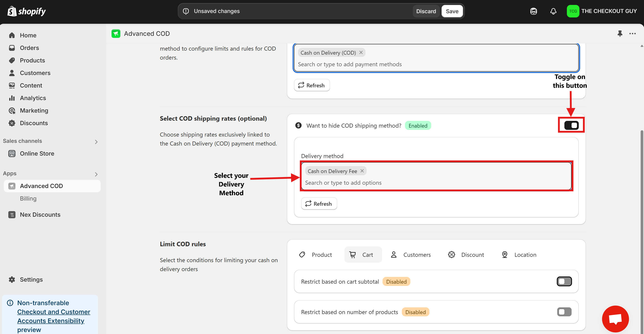Click the notifications bell icon
644x334 pixels.
tap(553, 11)
